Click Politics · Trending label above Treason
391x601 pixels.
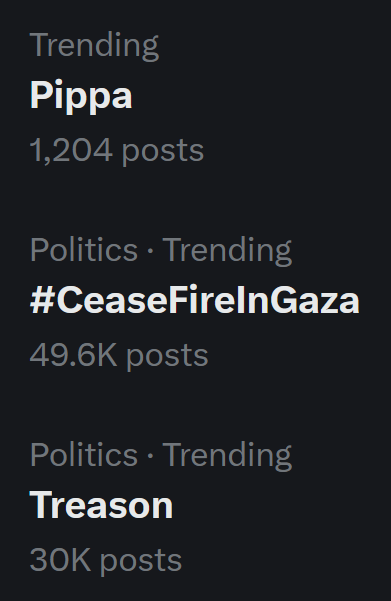161,456
